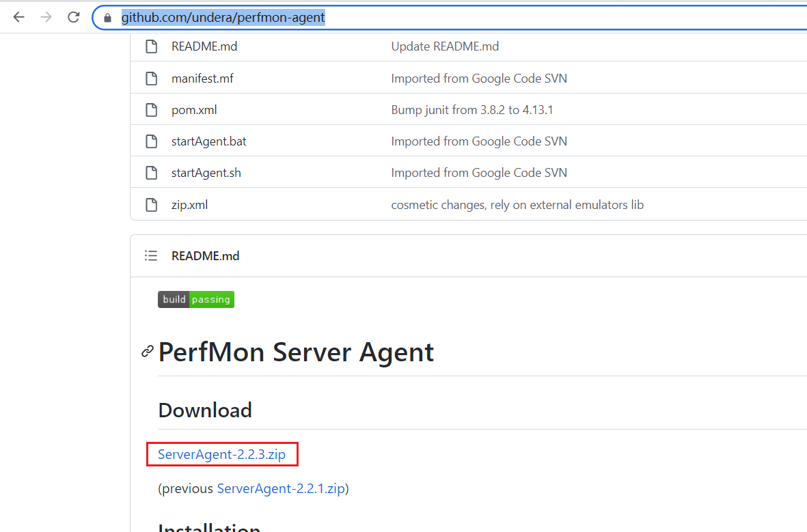This screenshot has width=807, height=532.
Task: Click the padlock site security icon
Action: (x=107, y=18)
